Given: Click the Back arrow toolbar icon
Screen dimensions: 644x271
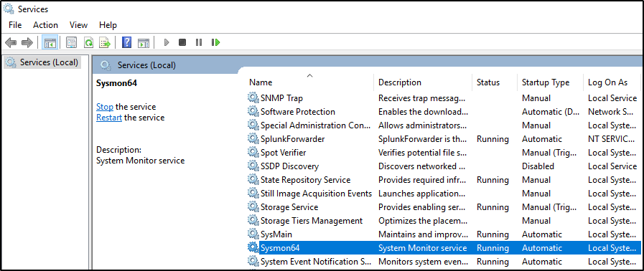Looking at the screenshot, I should [x=11, y=42].
